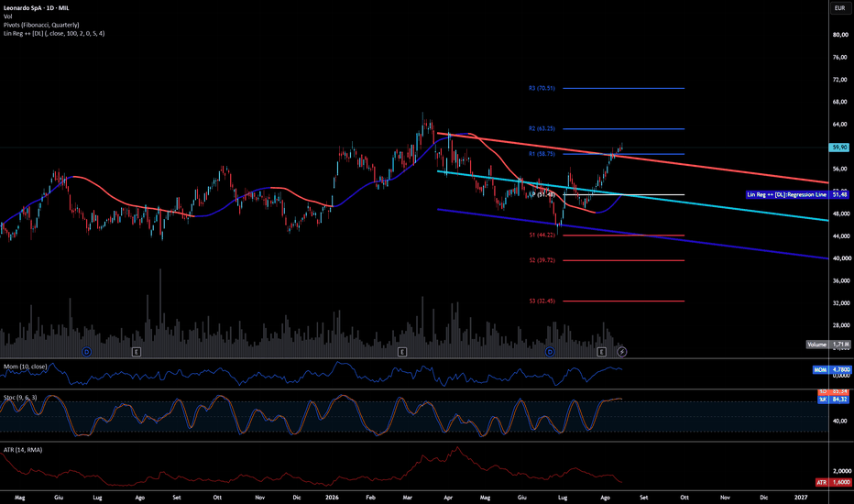Click the dividend D marker for June 2025
Screen dimensions: 854x504
pos(86,352)
